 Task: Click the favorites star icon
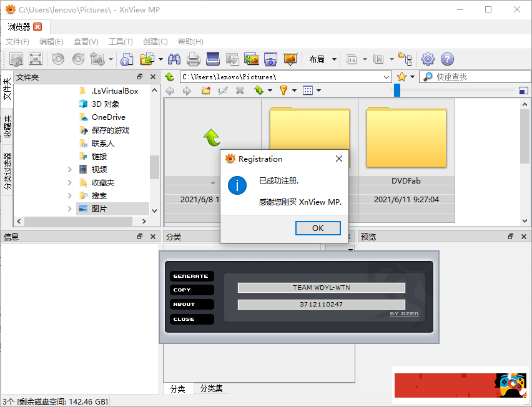pyautogui.click(x=401, y=77)
